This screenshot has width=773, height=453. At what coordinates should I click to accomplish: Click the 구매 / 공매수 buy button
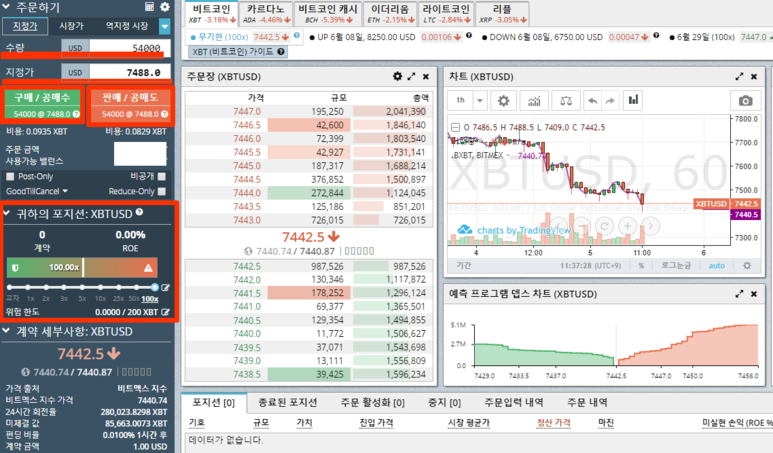pyautogui.click(x=42, y=105)
